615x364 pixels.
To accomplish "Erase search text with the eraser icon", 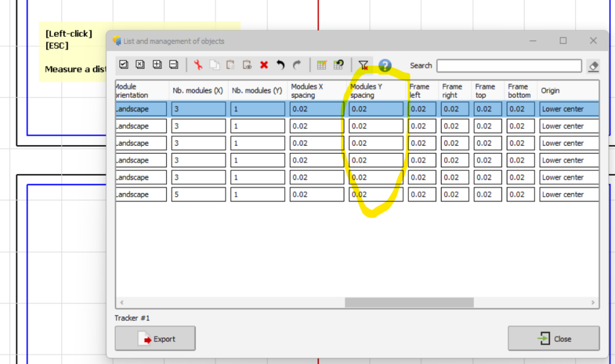I will [593, 66].
